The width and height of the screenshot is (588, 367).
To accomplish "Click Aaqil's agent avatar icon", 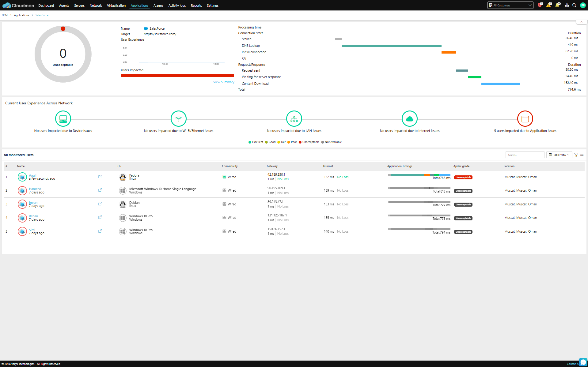I will point(22,177).
